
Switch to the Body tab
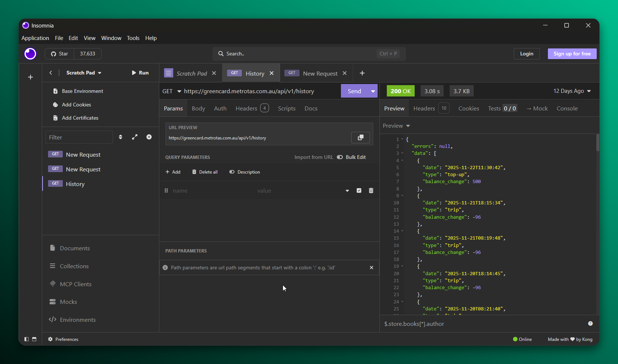point(198,108)
